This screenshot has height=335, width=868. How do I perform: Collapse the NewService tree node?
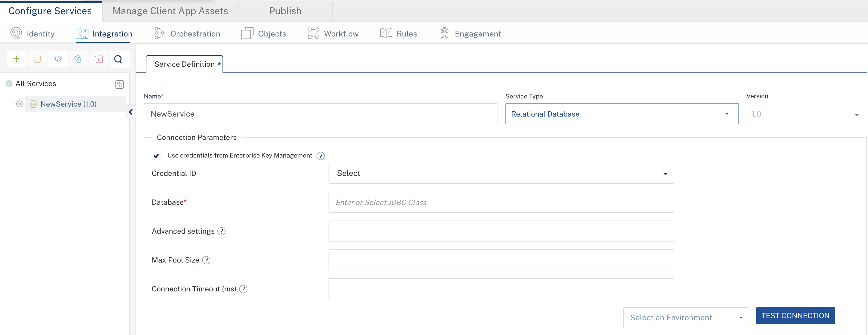coord(19,104)
